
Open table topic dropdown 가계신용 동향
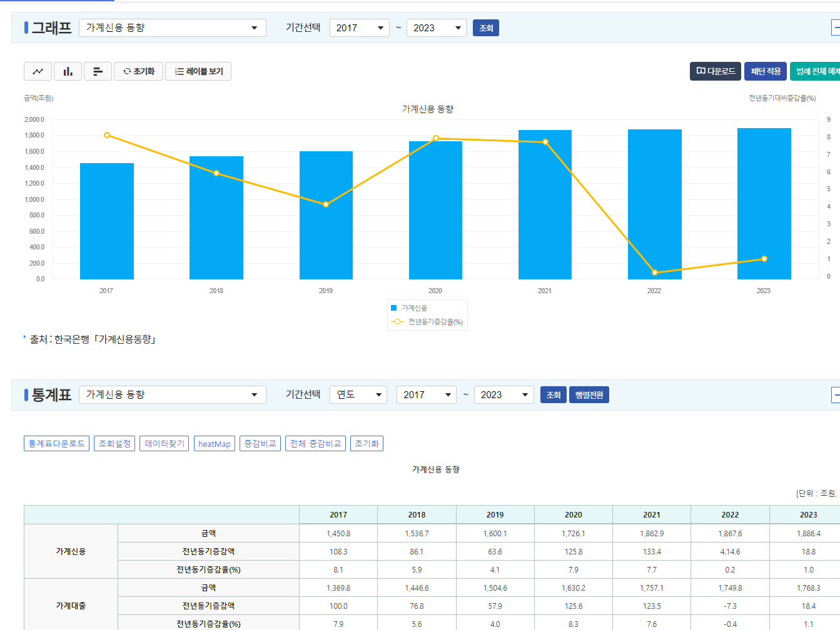pyautogui.click(x=173, y=394)
